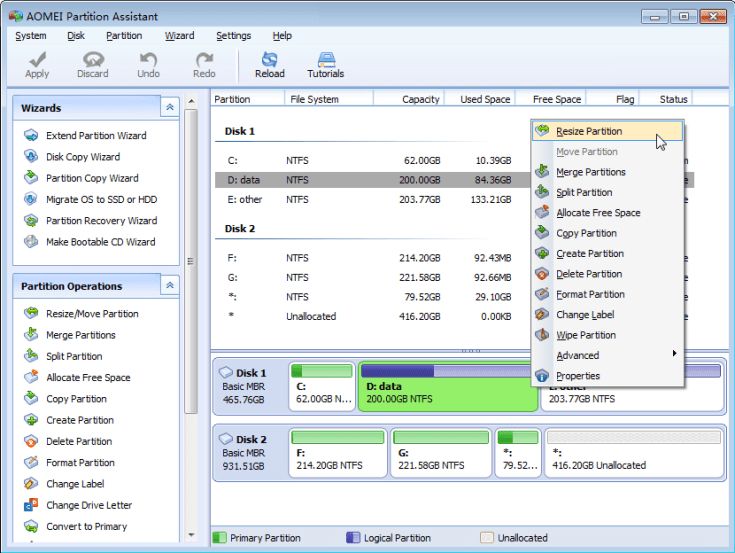Select the E: other partition row
Screen dimensions: 735x553
[x=373, y=200]
